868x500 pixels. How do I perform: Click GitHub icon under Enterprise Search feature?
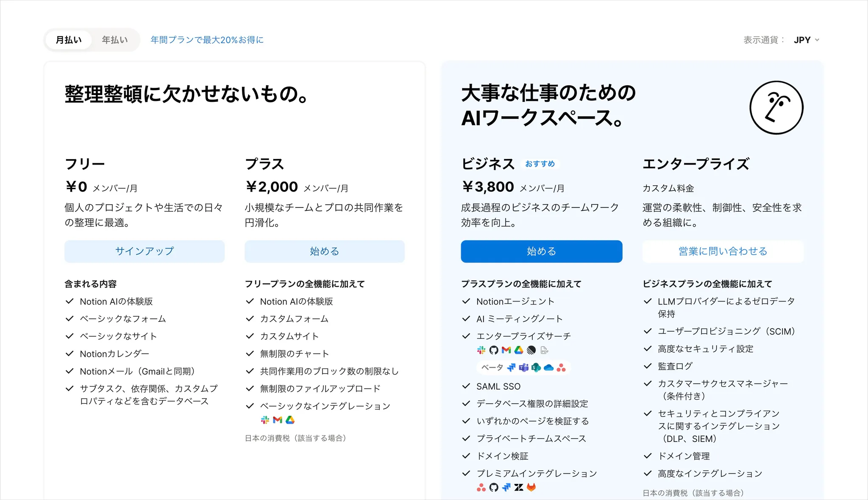pyautogui.click(x=493, y=350)
